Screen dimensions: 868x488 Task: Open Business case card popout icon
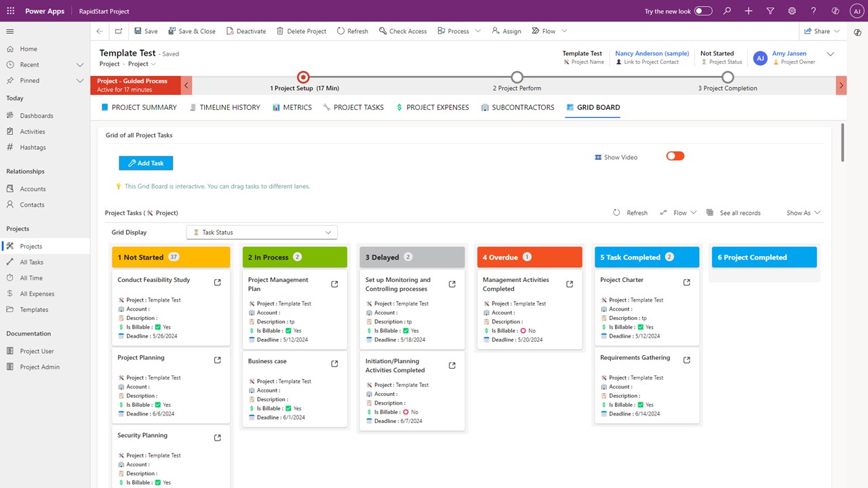tap(334, 364)
